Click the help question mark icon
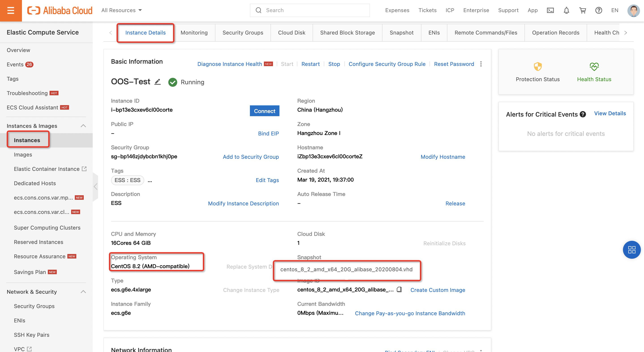644x352 pixels. tap(599, 10)
